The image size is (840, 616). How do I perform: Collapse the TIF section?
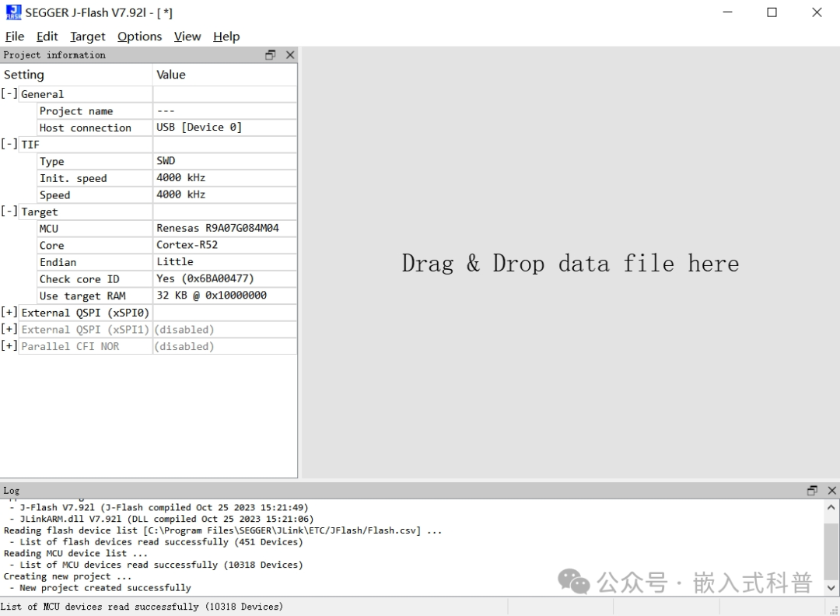pyautogui.click(x=9, y=144)
